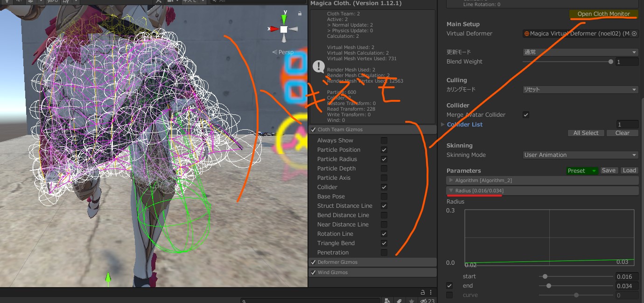Uncheck Merge Avatar Collider
The width and height of the screenshot is (644, 303).
[x=526, y=115]
